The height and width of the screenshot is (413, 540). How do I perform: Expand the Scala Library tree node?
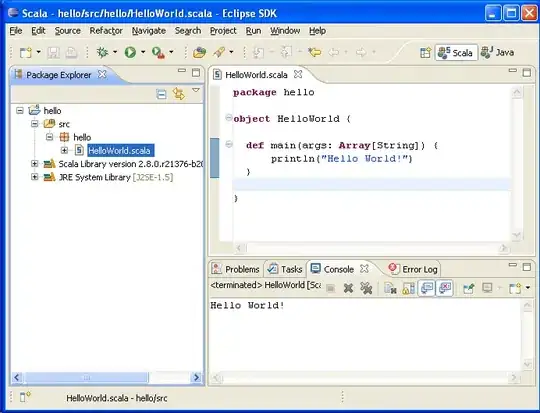34,164
